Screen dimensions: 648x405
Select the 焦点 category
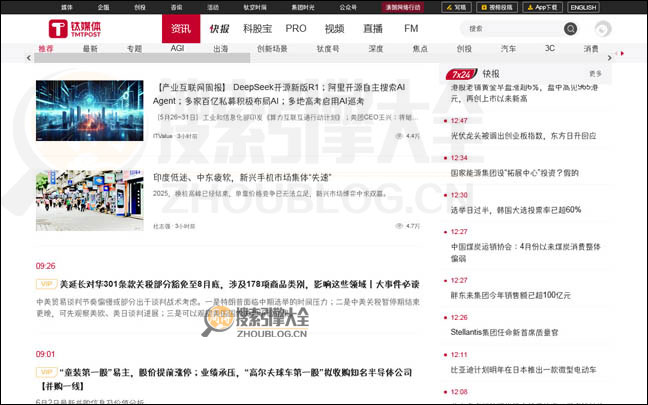pos(420,48)
